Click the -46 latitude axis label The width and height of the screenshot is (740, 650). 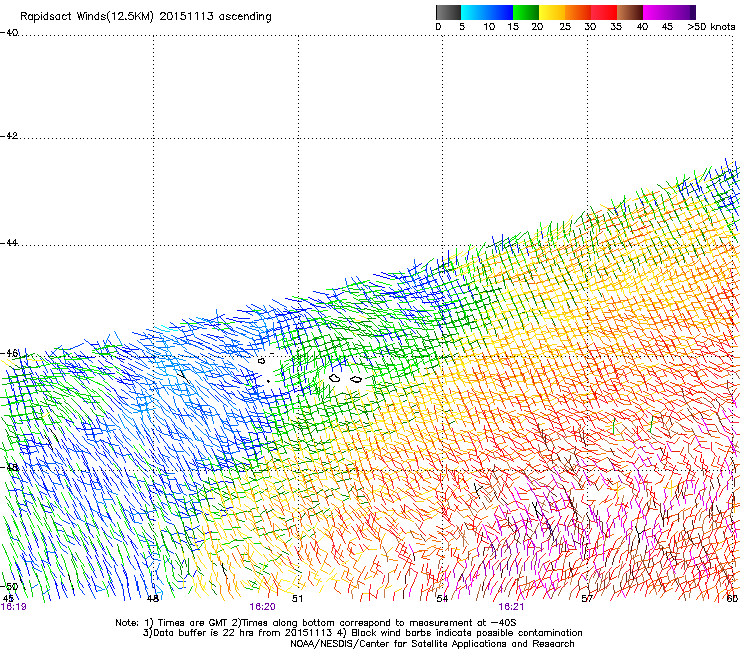pos(9,353)
